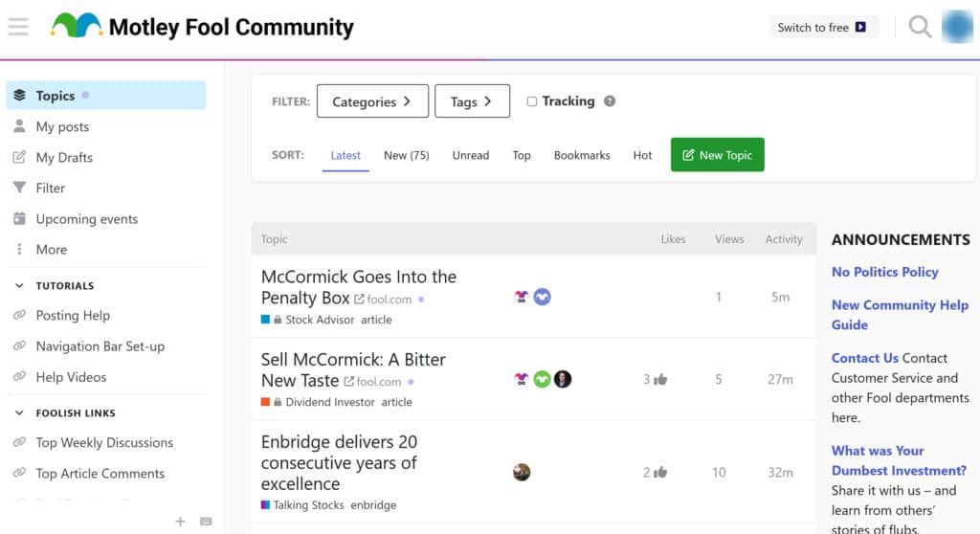Click the Tracking help question icon

[x=610, y=101]
